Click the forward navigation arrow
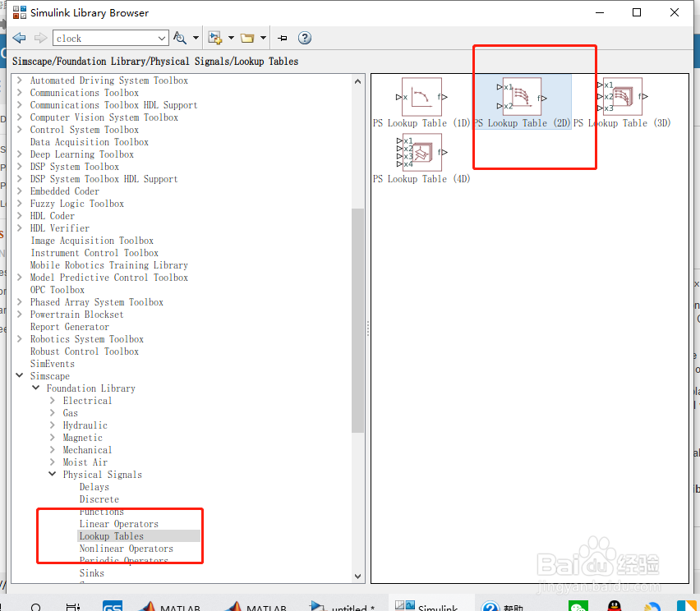700x611 pixels. point(40,38)
